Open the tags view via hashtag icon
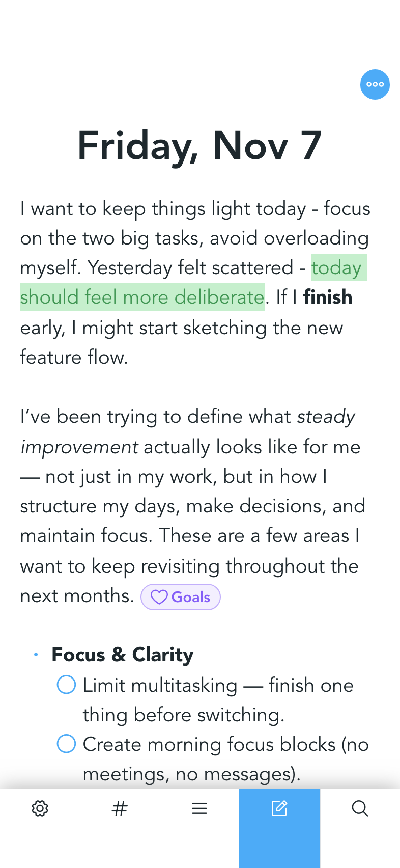Viewport: 400px width, 868px height. coord(120,808)
